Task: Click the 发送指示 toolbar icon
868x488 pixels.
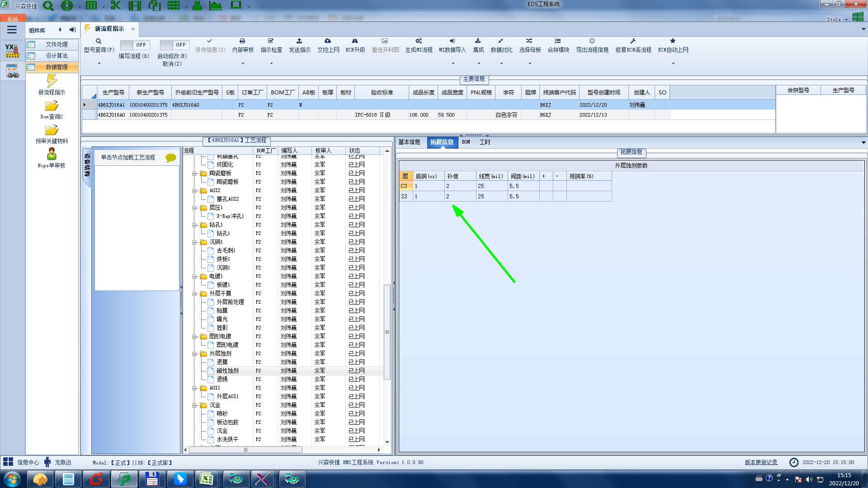Action: (299, 41)
